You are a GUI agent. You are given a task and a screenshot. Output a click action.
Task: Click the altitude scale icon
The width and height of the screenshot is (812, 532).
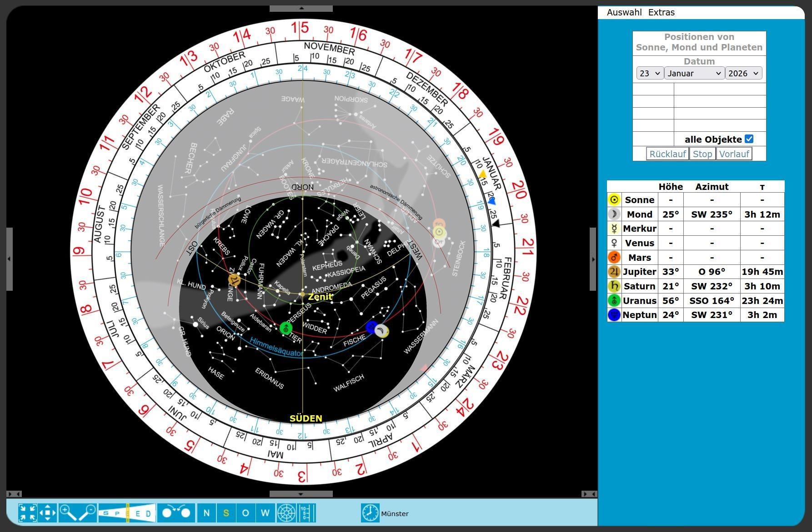tap(306, 513)
